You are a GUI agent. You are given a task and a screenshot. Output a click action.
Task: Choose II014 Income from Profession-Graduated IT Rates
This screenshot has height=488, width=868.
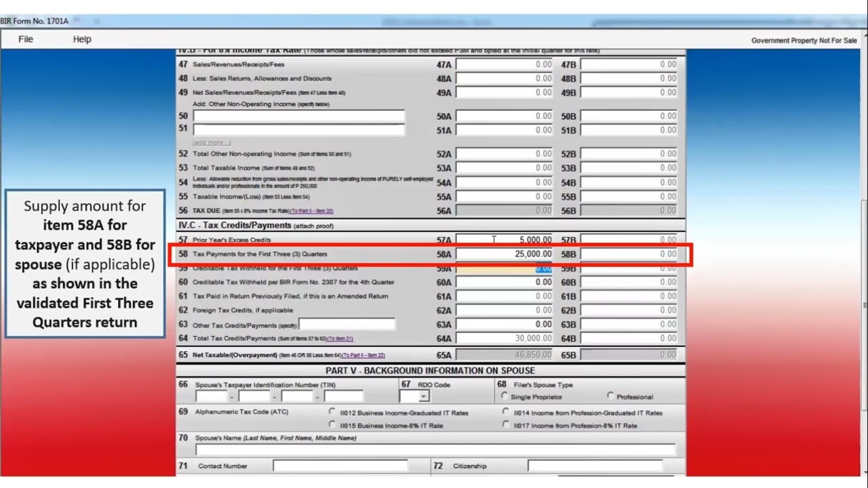tap(505, 411)
